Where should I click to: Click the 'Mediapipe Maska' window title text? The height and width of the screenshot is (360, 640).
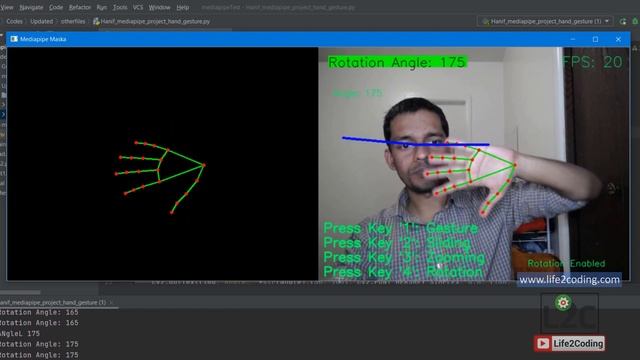pos(43,39)
